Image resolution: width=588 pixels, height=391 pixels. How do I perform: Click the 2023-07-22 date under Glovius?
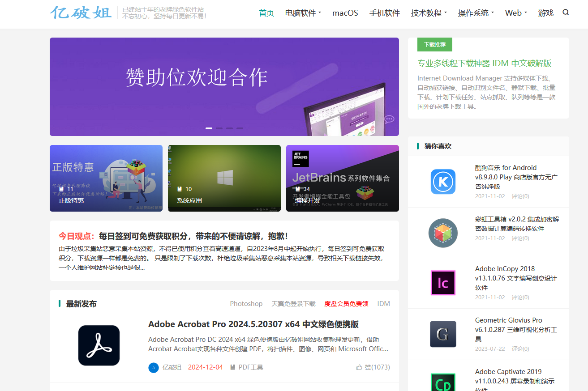(490, 348)
